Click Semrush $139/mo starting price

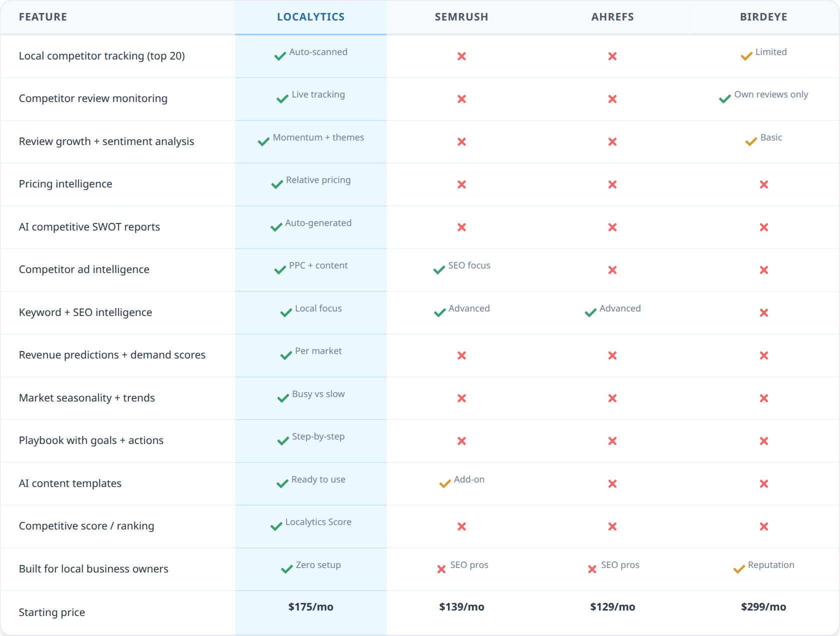461,607
